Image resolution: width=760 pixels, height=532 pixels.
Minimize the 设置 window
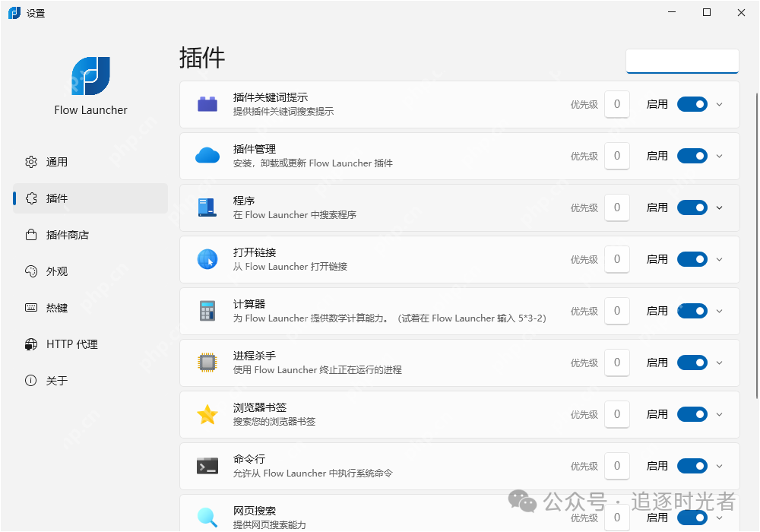[672, 13]
